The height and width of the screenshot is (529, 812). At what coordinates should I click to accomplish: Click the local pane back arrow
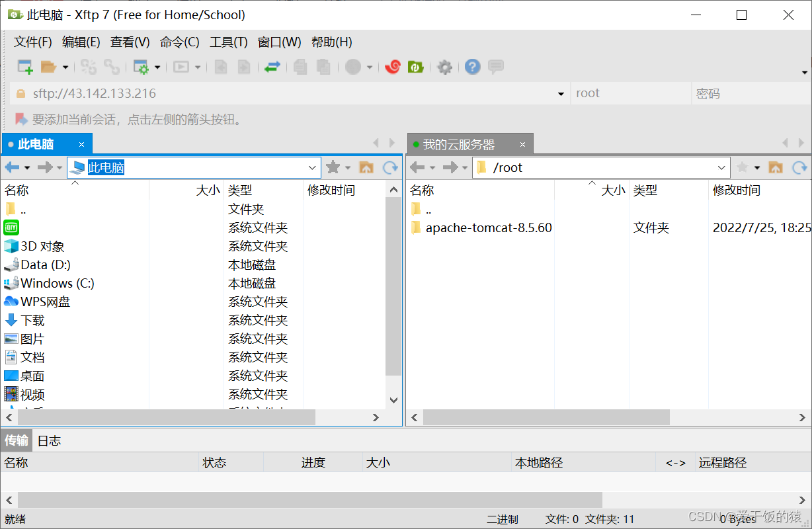(13, 167)
